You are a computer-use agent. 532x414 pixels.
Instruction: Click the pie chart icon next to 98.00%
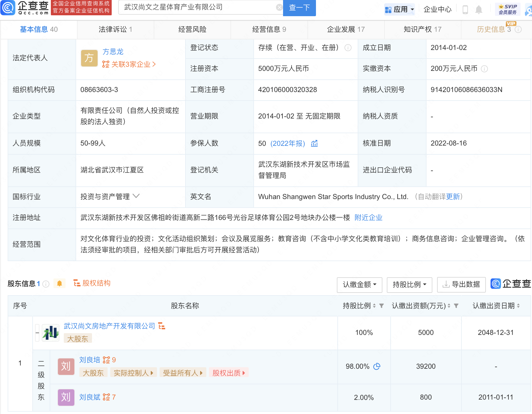tap(377, 366)
